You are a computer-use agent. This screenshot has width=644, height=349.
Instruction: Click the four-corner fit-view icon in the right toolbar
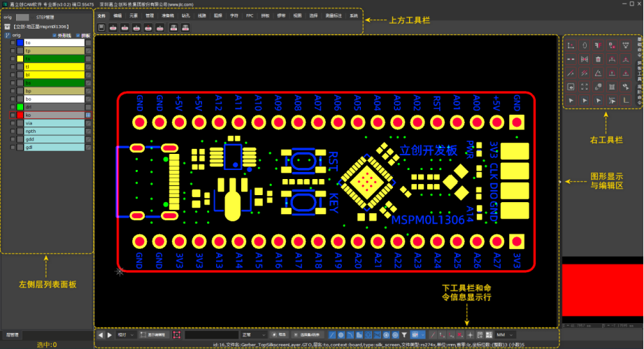(585, 87)
